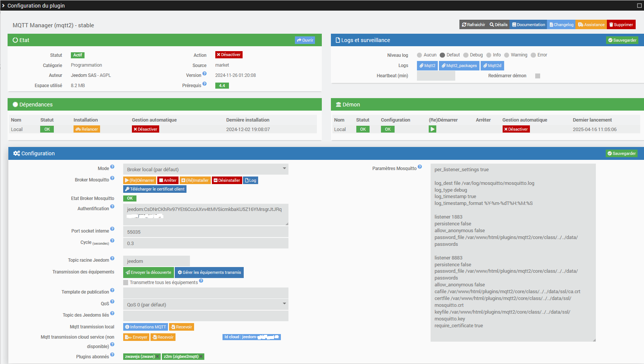644x364 pixels.
Task: Open the Assistance page
Action: [x=591, y=25]
